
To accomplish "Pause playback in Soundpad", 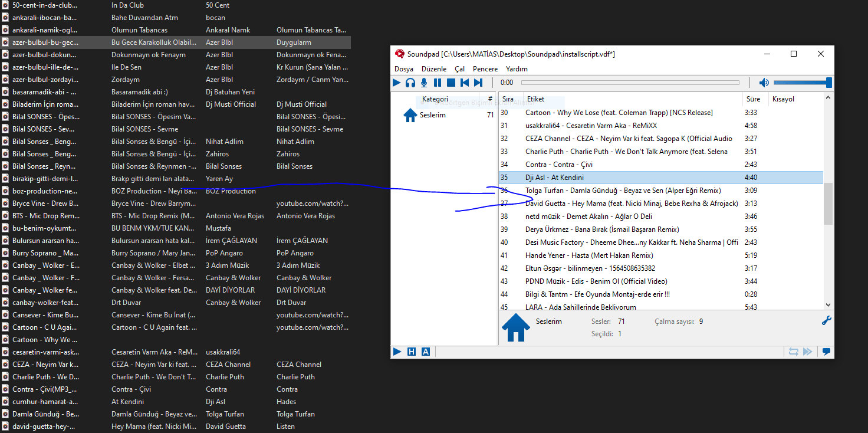I will [438, 83].
